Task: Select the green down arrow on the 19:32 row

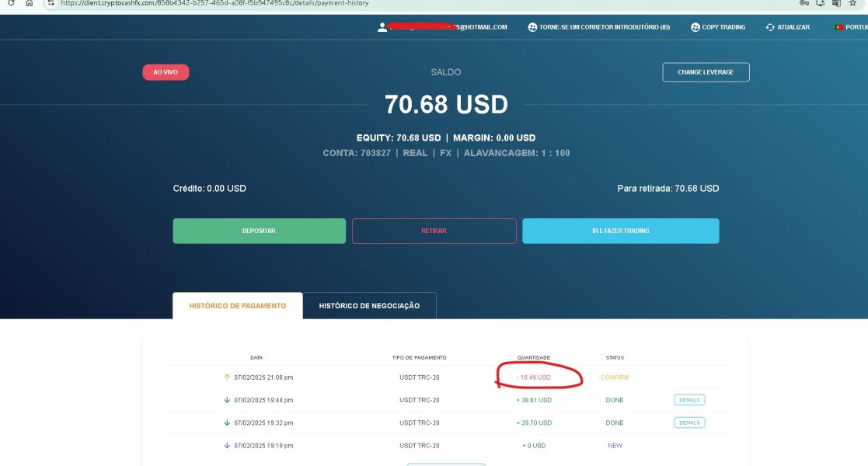Action: pyautogui.click(x=227, y=423)
